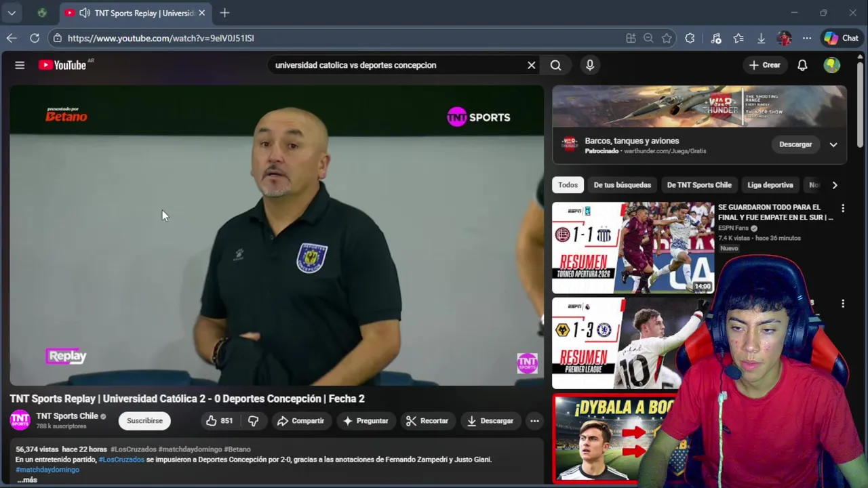Select the De tus búsquedas chip

(623, 185)
